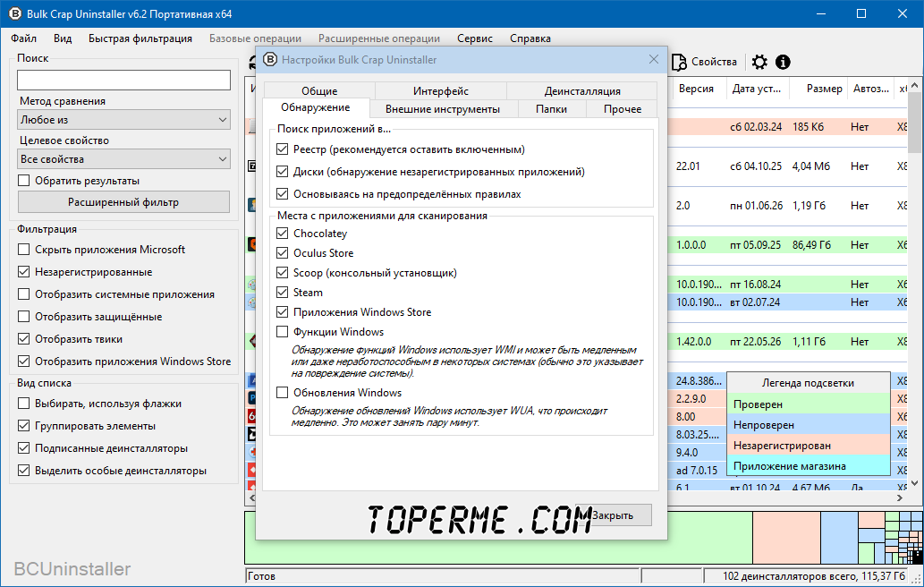Toggle the Реестр search checkbox
The width and height of the screenshot is (924, 587).
point(283,149)
